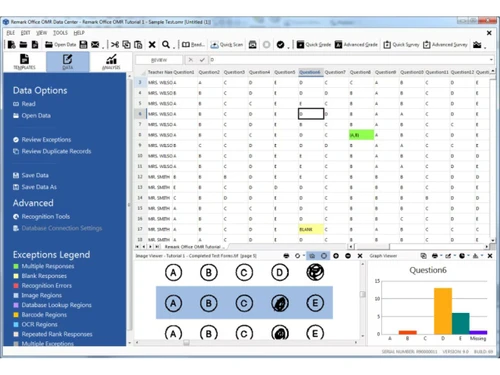Click the Remark Office OMR Tutorial sheet tab

[x=195, y=247]
